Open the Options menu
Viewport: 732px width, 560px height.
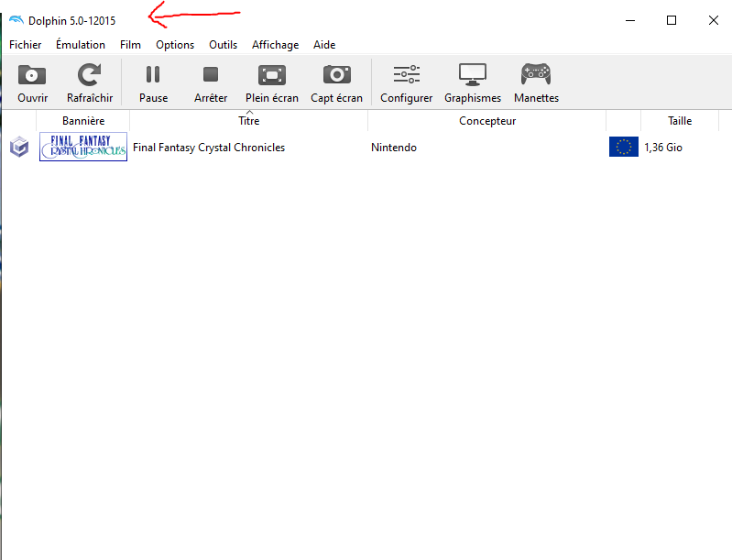click(x=175, y=45)
